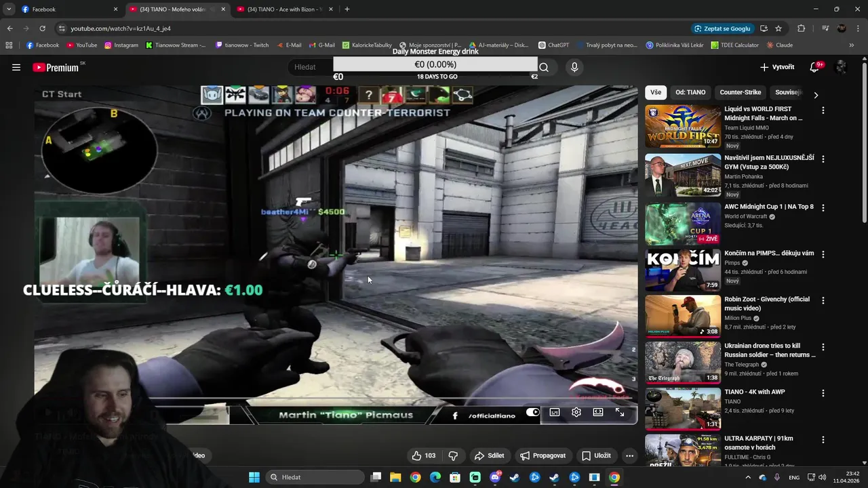Click the Windows taskbar search box
This screenshot has height=488, width=868.
(315, 477)
